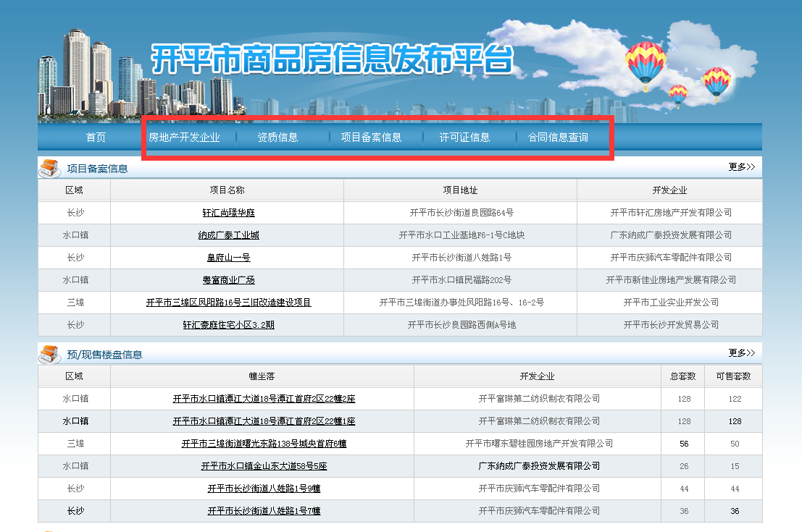Go to 房地产开发企业 in the navigation bar
The height and width of the screenshot is (532, 802).
point(184,138)
